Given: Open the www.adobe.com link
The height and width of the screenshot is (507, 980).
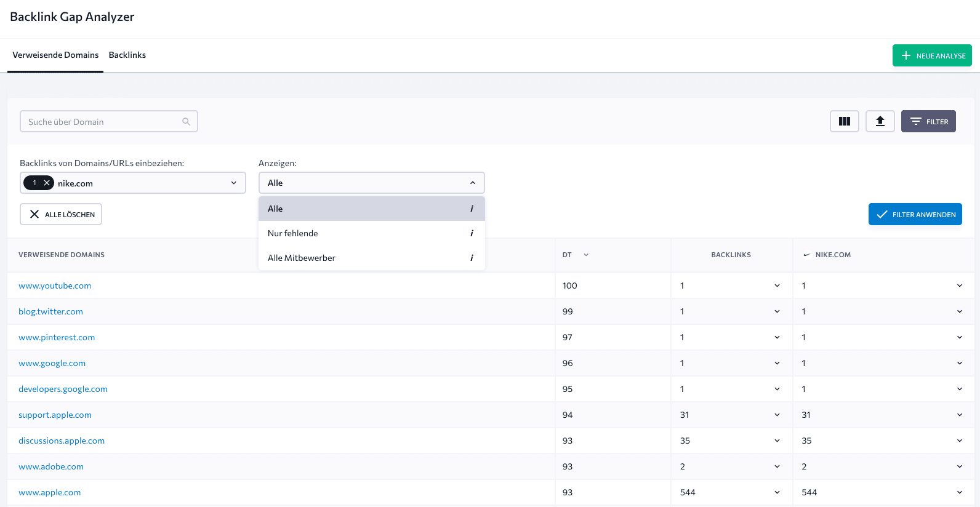Looking at the screenshot, I should coord(51,466).
